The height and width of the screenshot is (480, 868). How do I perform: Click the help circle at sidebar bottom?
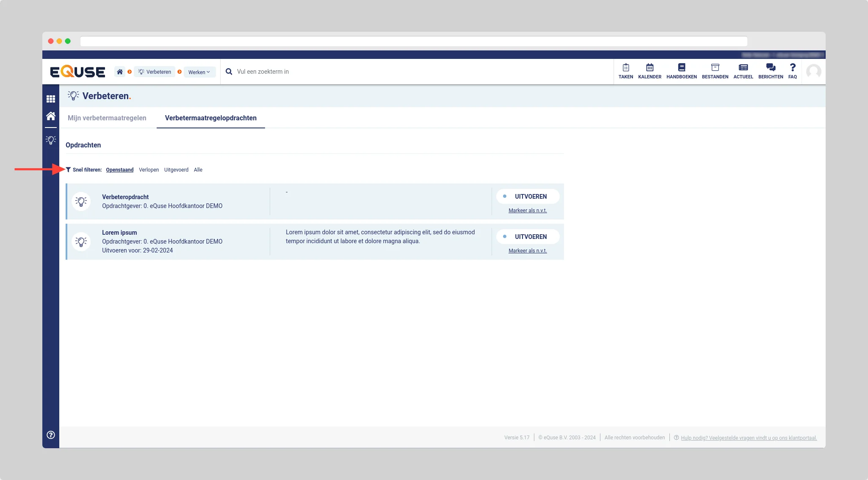point(51,435)
